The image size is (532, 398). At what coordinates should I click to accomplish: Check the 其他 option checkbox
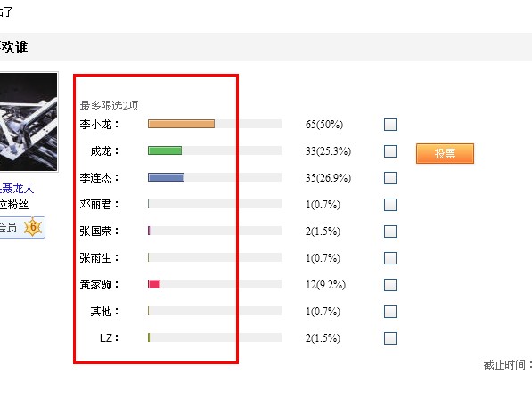(390, 312)
